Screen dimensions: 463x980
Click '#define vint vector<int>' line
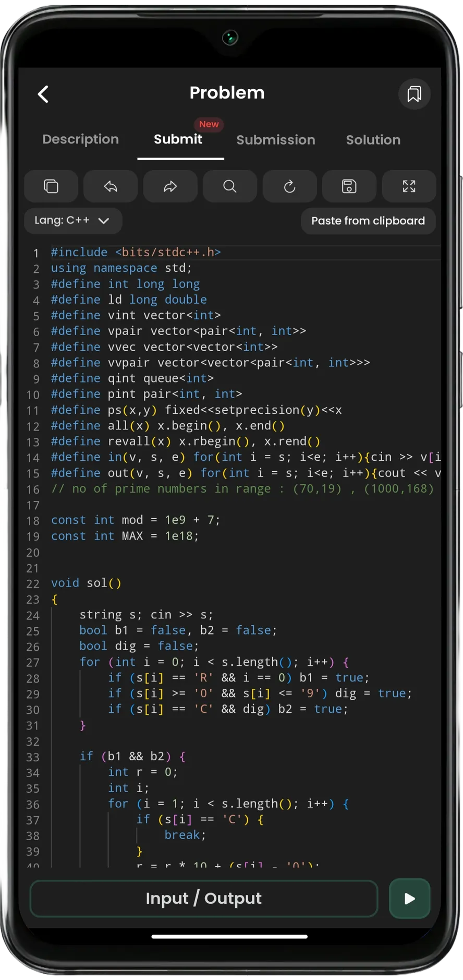[136, 315]
